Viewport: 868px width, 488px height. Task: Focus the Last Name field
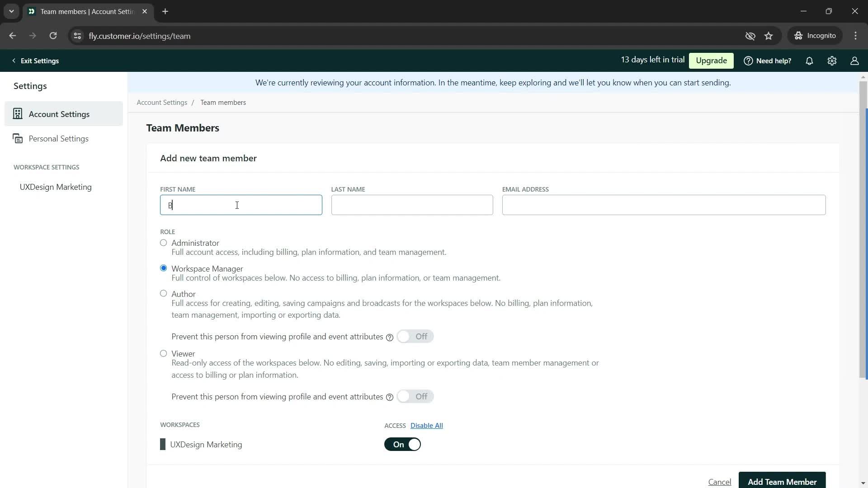pos(412,205)
